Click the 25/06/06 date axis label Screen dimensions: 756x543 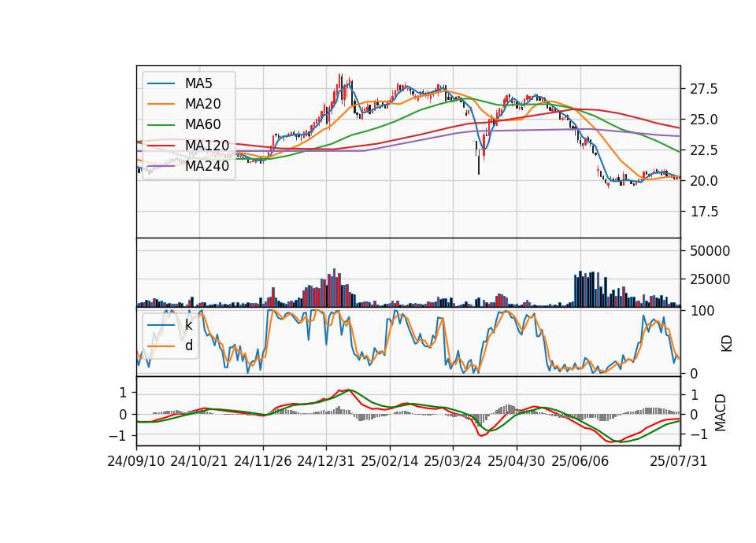point(580,461)
